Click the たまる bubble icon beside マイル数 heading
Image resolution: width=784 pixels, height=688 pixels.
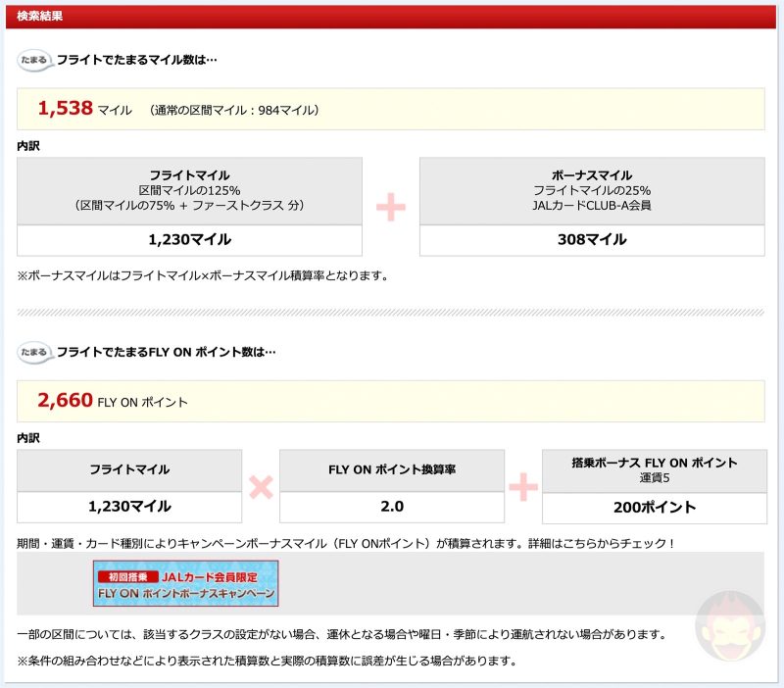click(x=35, y=61)
